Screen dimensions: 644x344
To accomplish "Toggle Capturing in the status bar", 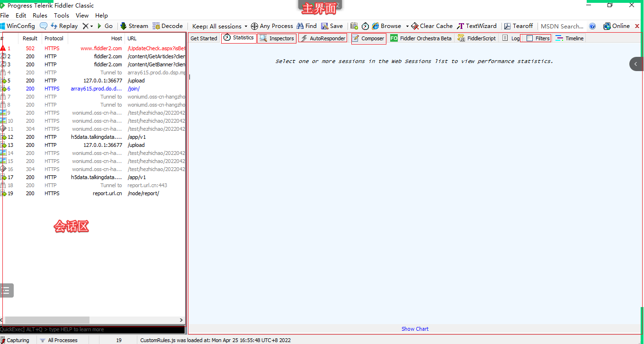I will 15,340.
